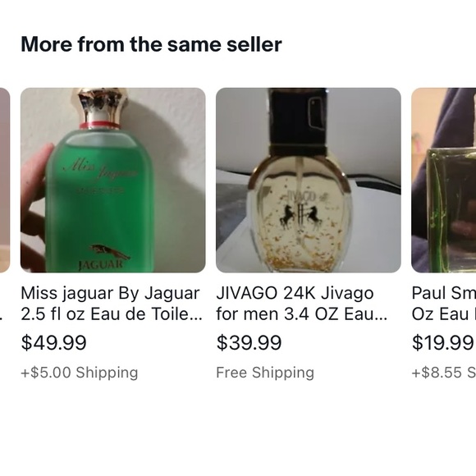
Task: Select the $19.99 price
Action: click(443, 342)
